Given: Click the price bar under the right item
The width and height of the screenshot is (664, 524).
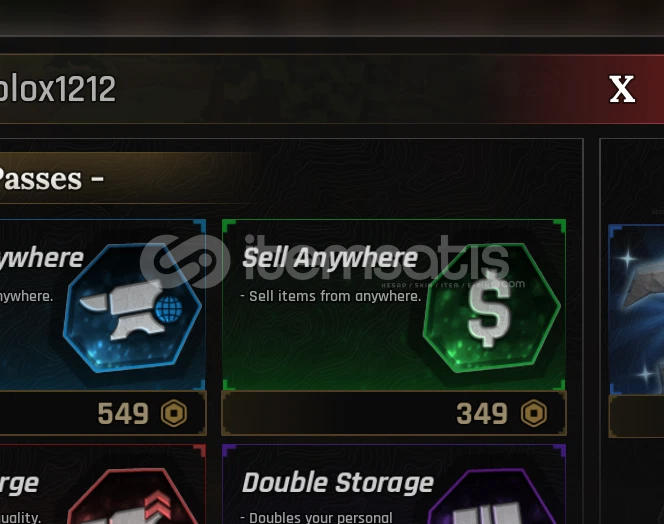Looking at the screenshot, I should 636,416.
